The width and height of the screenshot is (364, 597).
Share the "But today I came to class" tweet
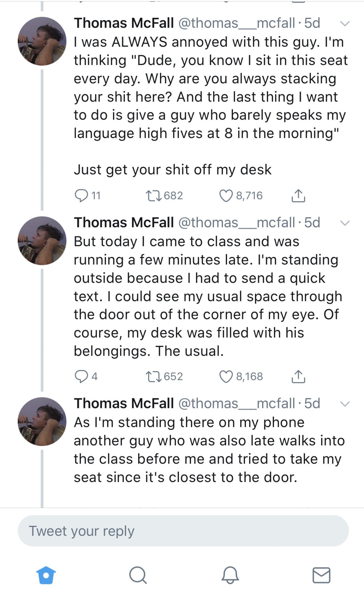point(298,376)
